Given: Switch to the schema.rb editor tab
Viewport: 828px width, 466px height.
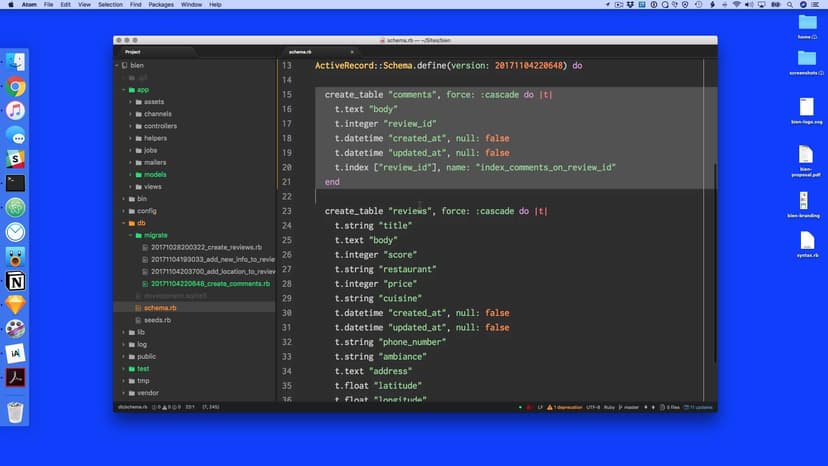Looking at the screenshot, I should click(300, 51).
